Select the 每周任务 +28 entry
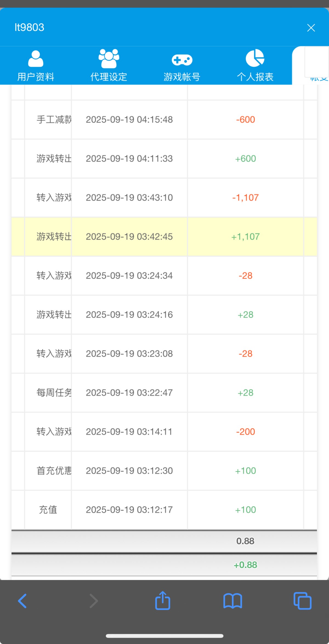The height and width of the screenshot is (644, 329). (x=164, y=393)
